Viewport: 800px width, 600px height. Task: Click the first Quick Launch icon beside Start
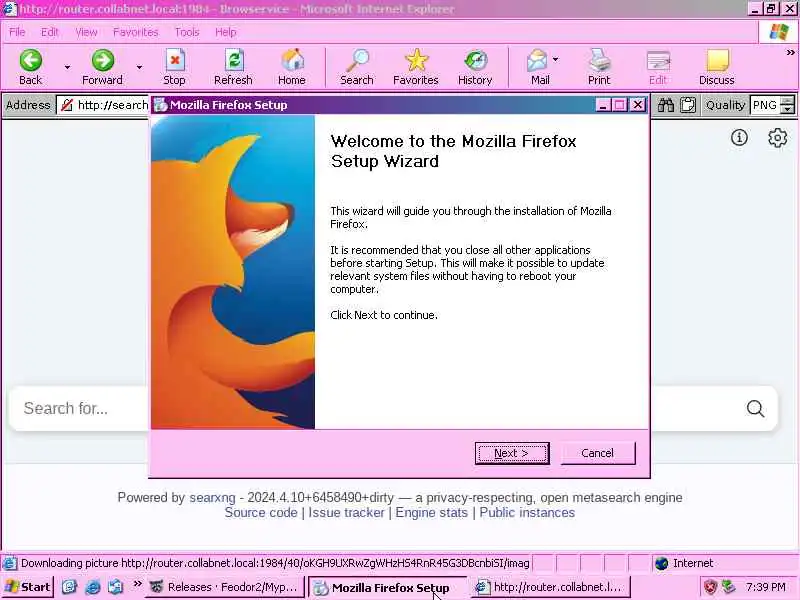coord(69,587)
